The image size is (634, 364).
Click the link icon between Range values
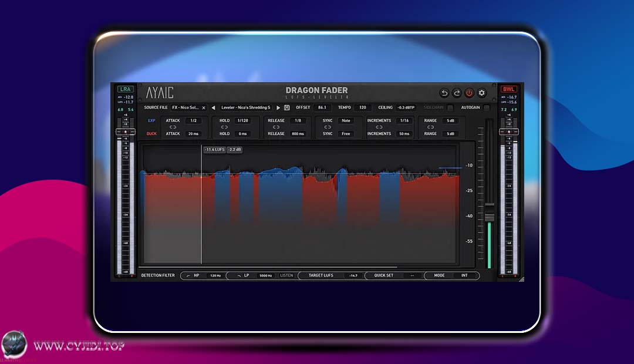click(x=430, y=127)
